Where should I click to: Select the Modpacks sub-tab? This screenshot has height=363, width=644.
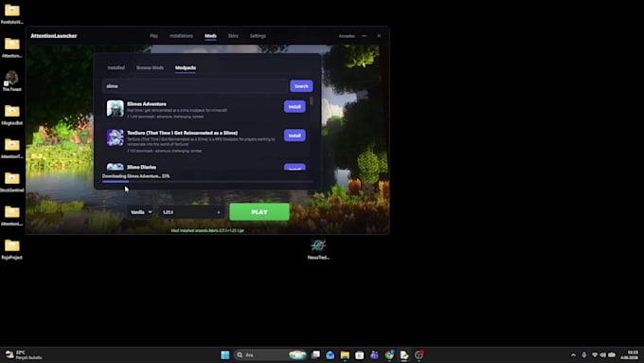pos(186,68)
